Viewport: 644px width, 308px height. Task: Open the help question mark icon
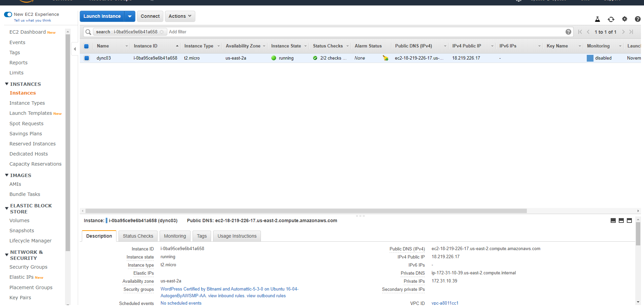click(638, 19)
